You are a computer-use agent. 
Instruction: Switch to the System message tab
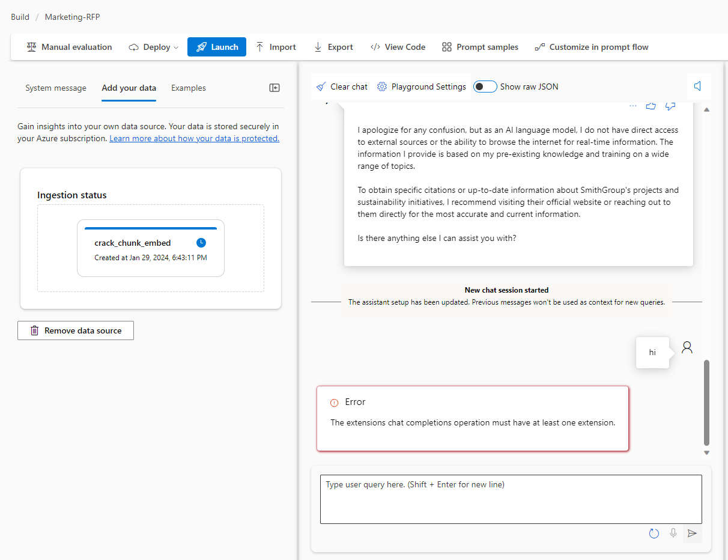[55, 87]
